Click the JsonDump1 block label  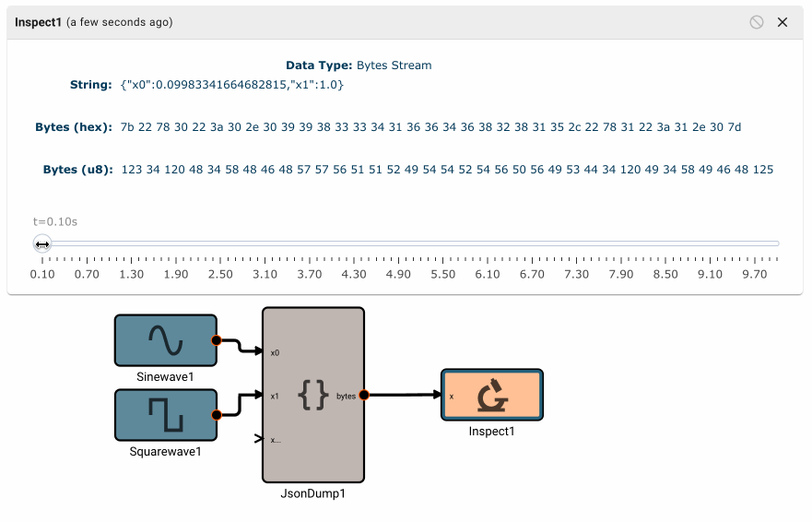312,493
